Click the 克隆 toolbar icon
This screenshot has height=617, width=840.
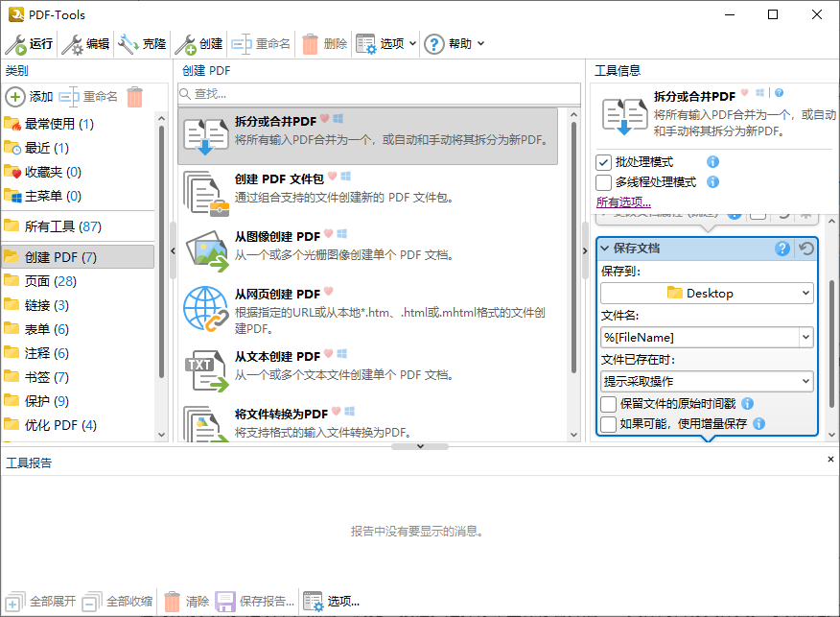pos(126,43)
